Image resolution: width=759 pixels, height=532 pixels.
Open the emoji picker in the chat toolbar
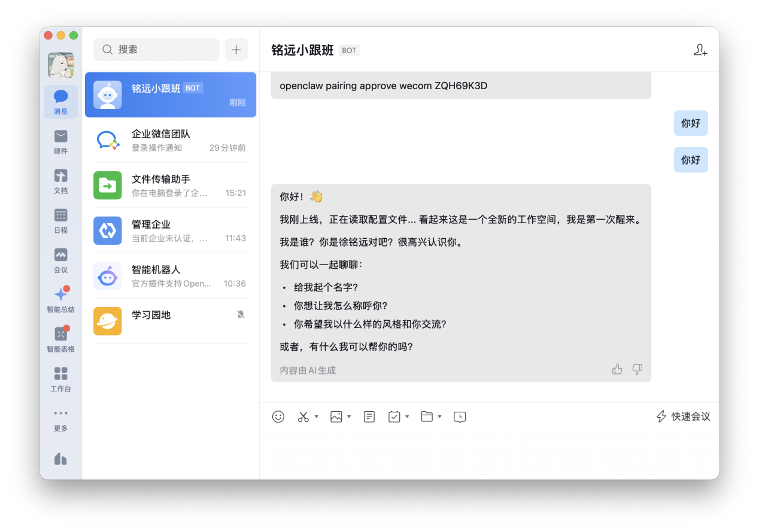click(278, 417)
